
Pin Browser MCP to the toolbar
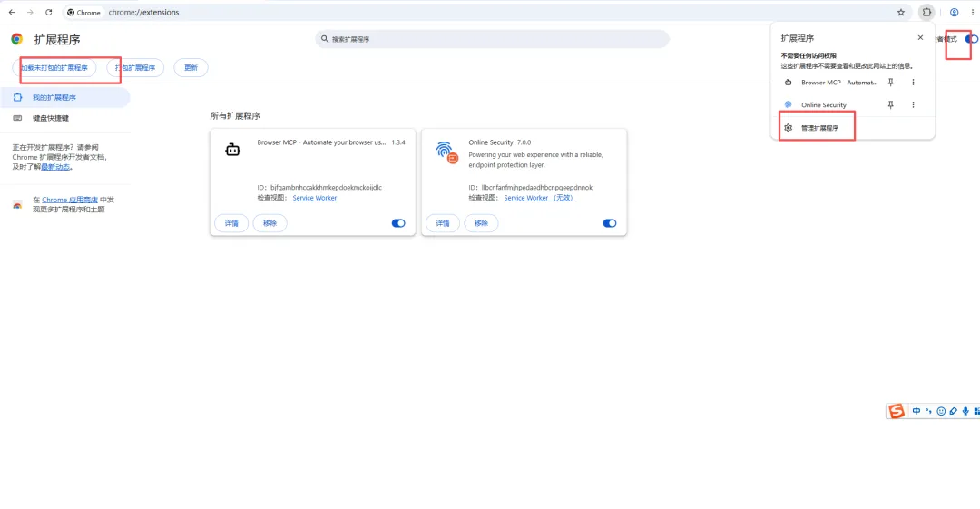[891, 83]
